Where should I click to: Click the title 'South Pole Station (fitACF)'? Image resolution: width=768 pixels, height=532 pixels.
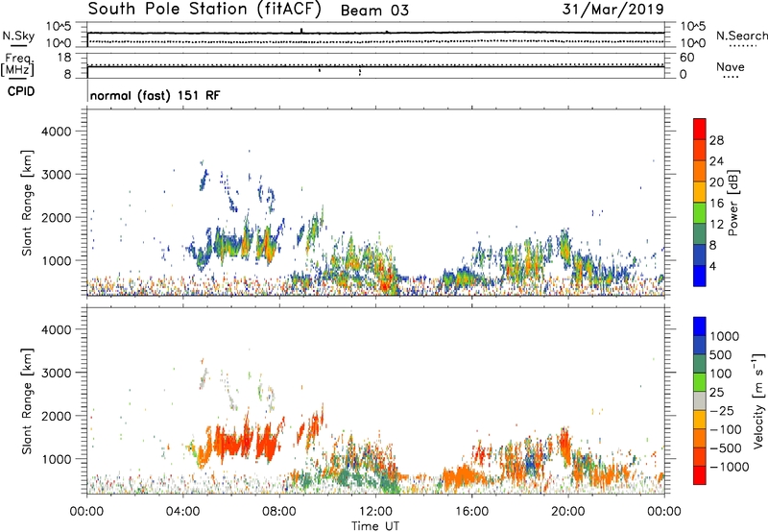pyautogui.click(x=204, y=10)
